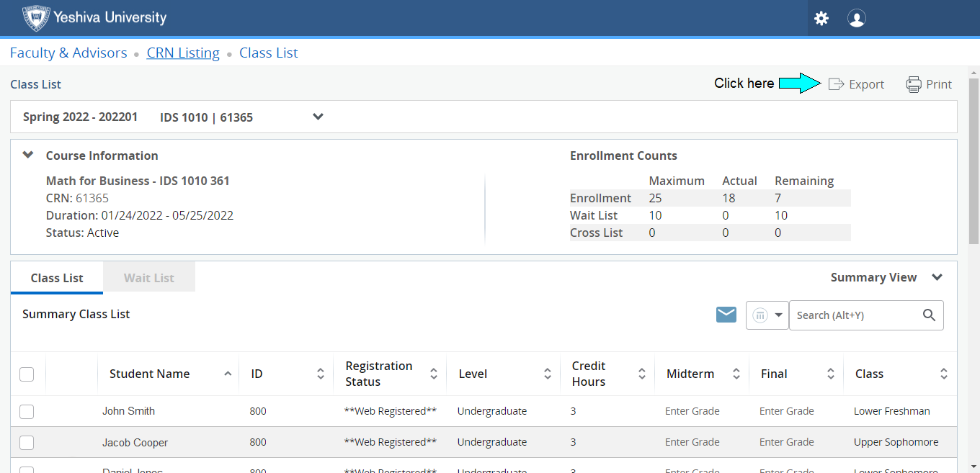Image resolution: width=980 pixels, height=473 pixels.
Task: Click the search magnifier icon
Action: click(x=929, y=315)
